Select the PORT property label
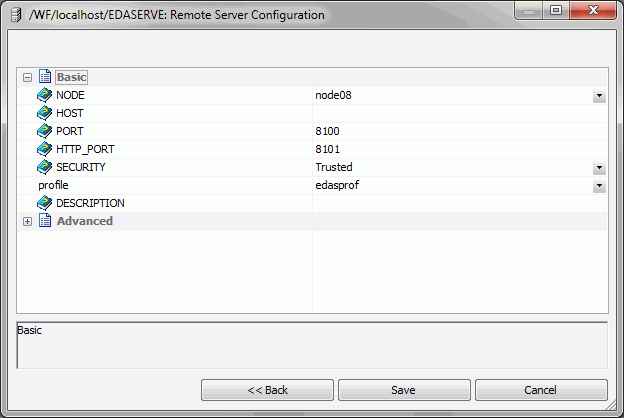 70,131
